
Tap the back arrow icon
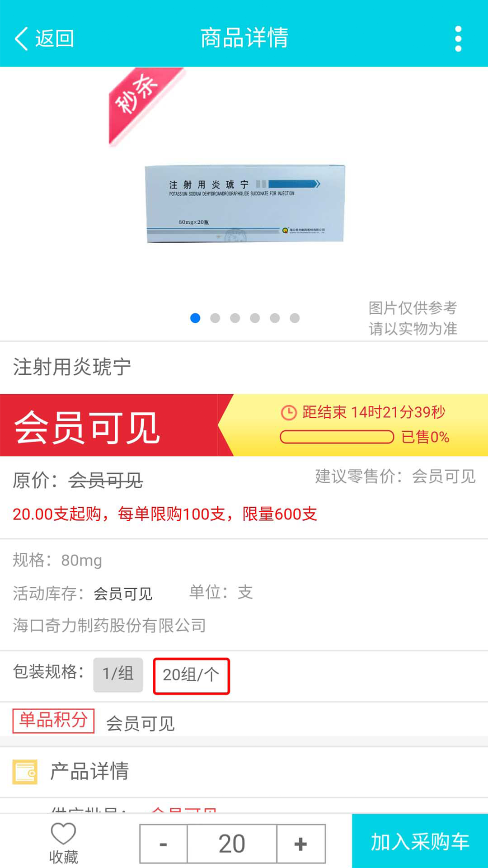[x=22, y=38]
